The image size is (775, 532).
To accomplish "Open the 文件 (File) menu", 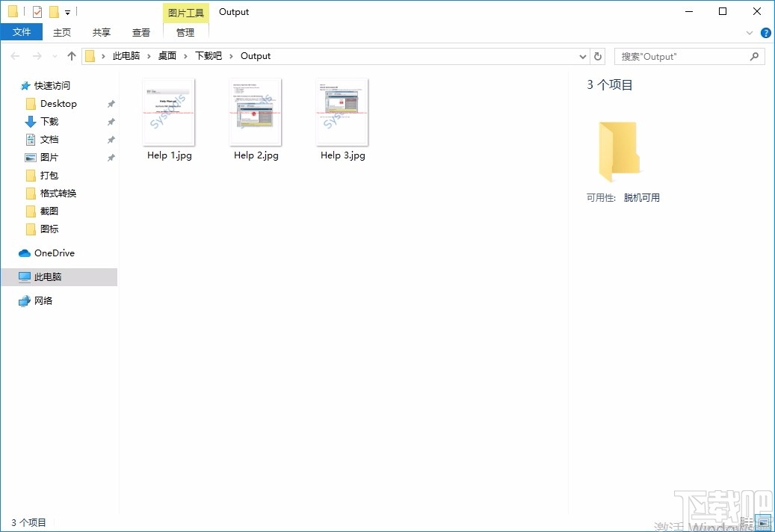I will [22, 32].
